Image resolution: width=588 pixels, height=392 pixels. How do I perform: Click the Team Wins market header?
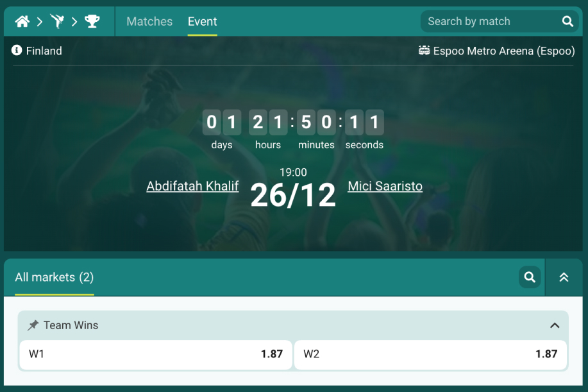(293, 325)
